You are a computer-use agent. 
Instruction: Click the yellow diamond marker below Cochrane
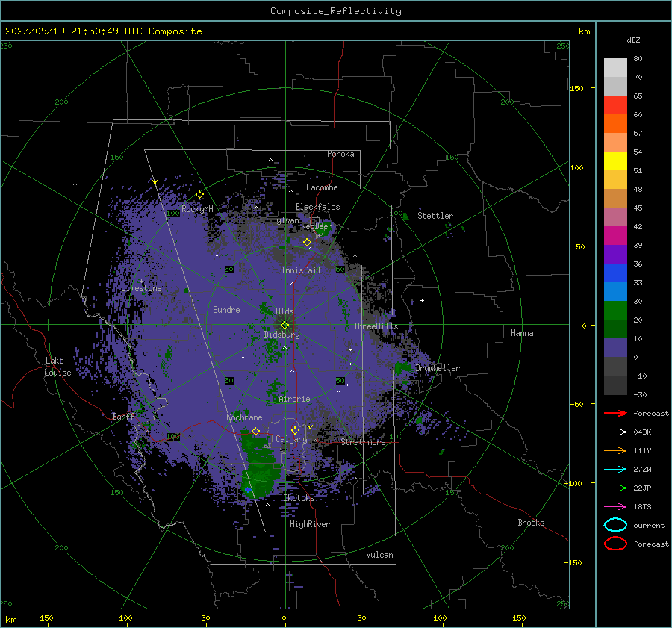256,431
